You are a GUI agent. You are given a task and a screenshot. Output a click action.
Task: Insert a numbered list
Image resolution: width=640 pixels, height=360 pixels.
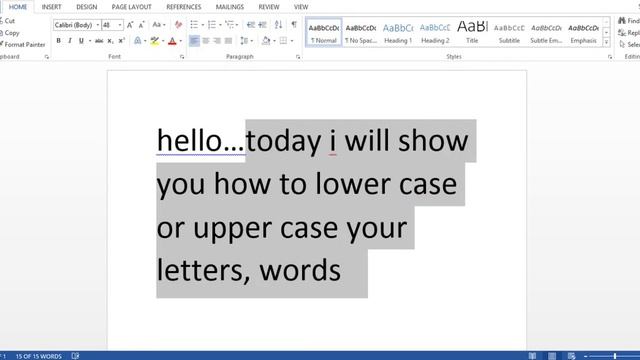pos(211,25)
